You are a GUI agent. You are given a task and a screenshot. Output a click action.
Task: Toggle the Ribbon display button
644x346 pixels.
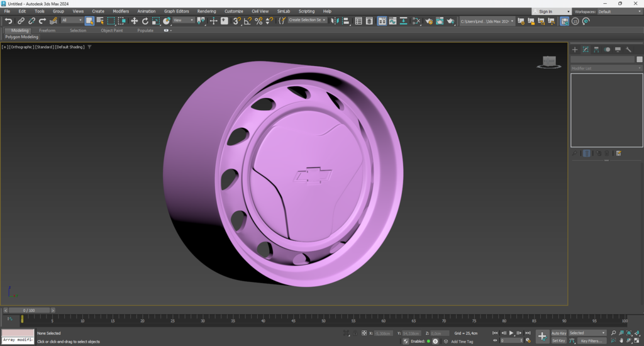pyautogui.click(x=382, y=21)
